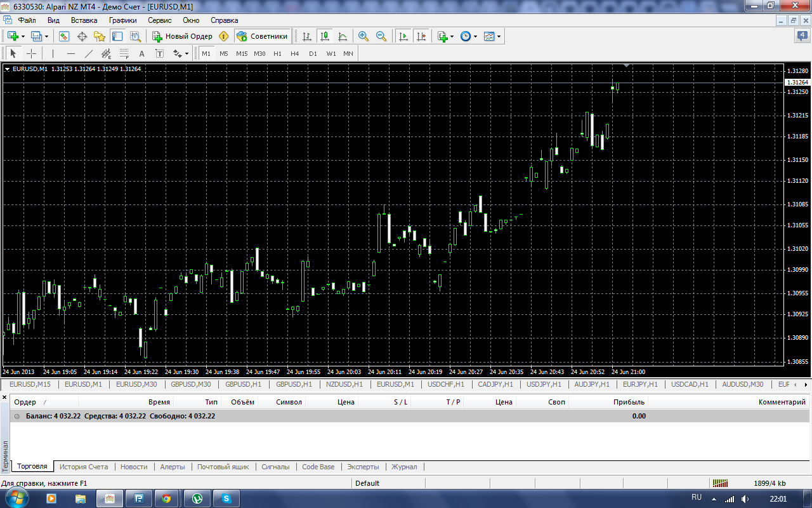Switch to candlestick chart type
Screen dimensions: 812x508
pos(325,36)
